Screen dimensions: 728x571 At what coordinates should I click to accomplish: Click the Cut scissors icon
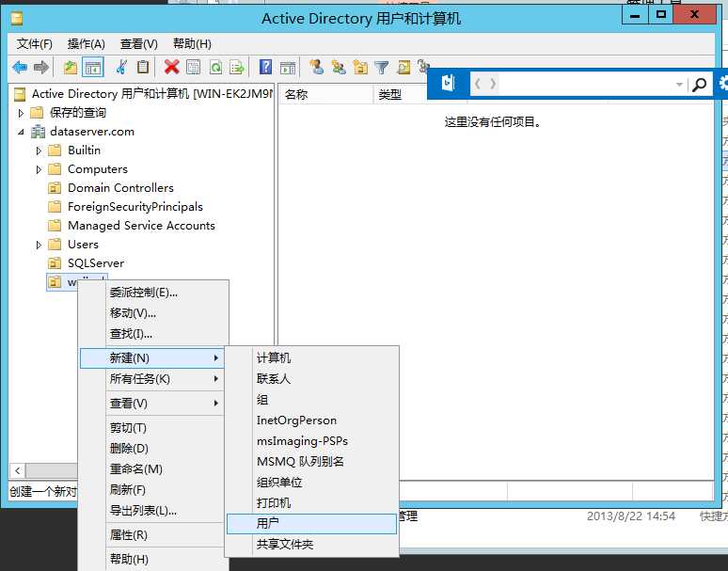click(121, 68)
